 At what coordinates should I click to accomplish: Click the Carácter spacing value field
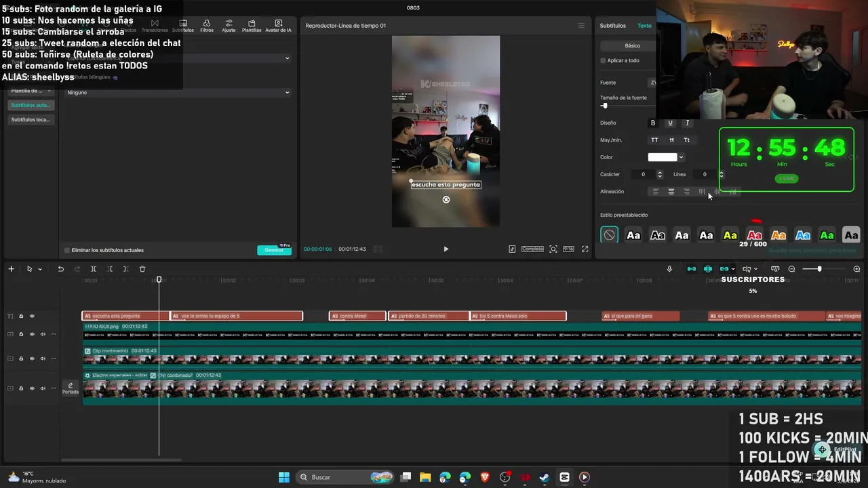[643, 174]
